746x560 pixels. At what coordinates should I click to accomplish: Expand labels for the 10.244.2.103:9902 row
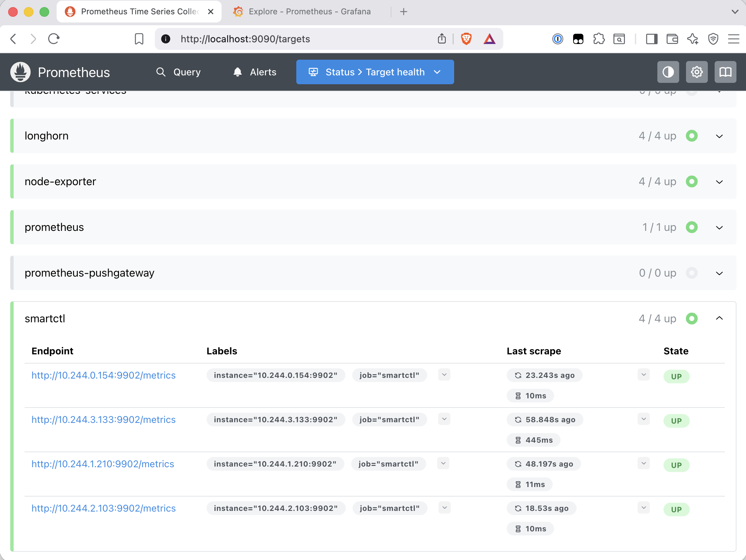445,508
